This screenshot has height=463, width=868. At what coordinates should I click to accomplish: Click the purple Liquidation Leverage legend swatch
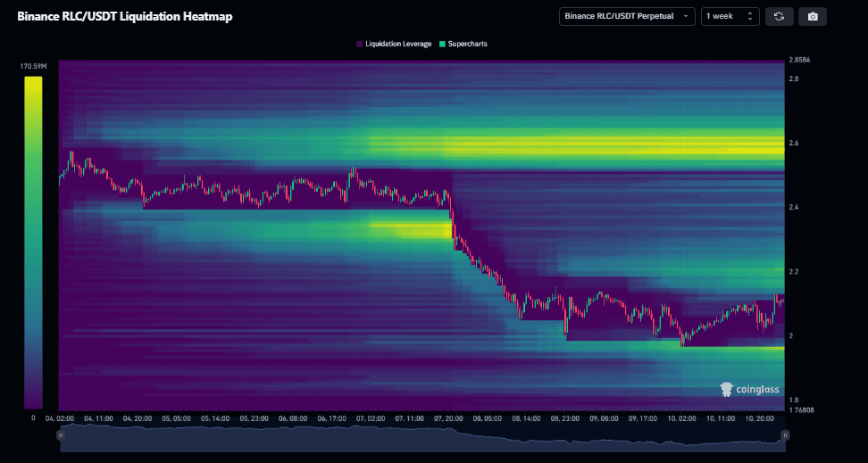coord(360,44)
